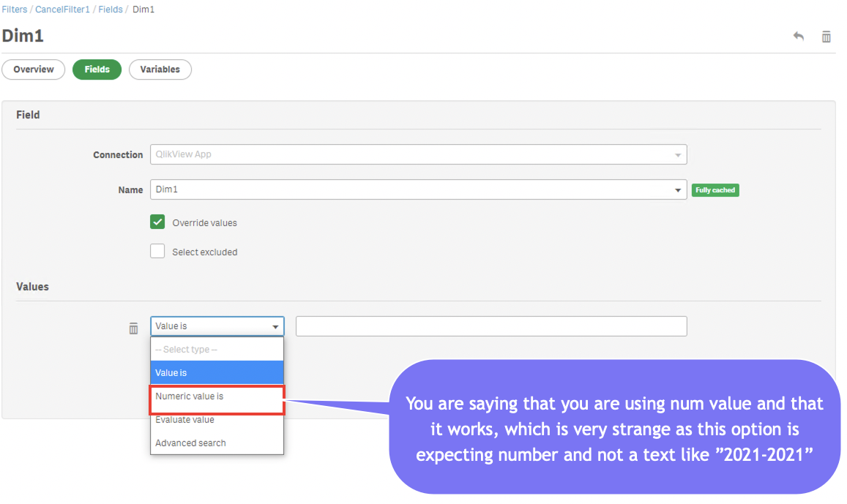847x504 pixels.
Task: Open the Fields breadcrumb link
Action: click(111, 10)
